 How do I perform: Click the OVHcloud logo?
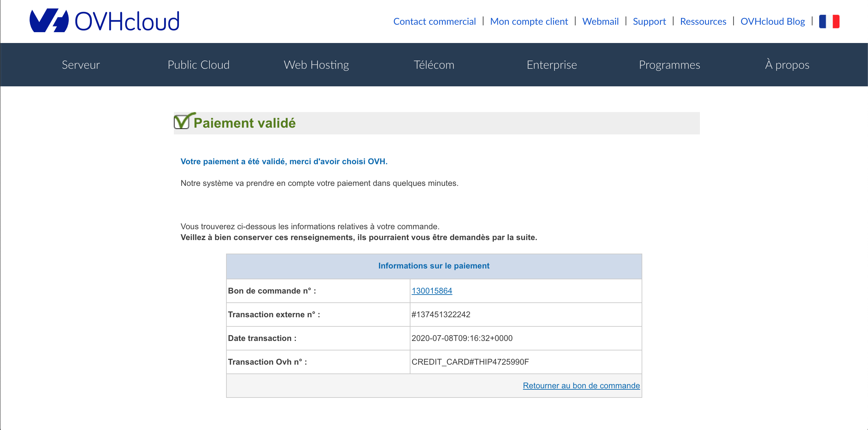[104, 21]
